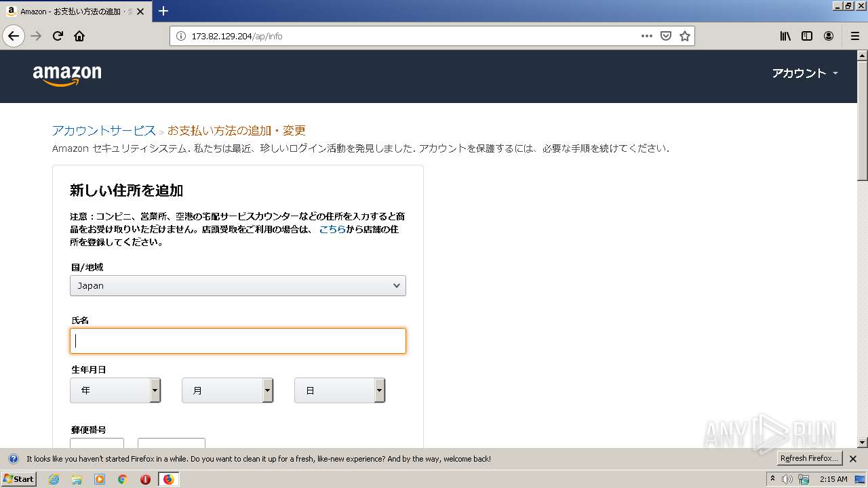The image size is (868, 488).
Task: Click the show desktop button
Action: (861, 479)
